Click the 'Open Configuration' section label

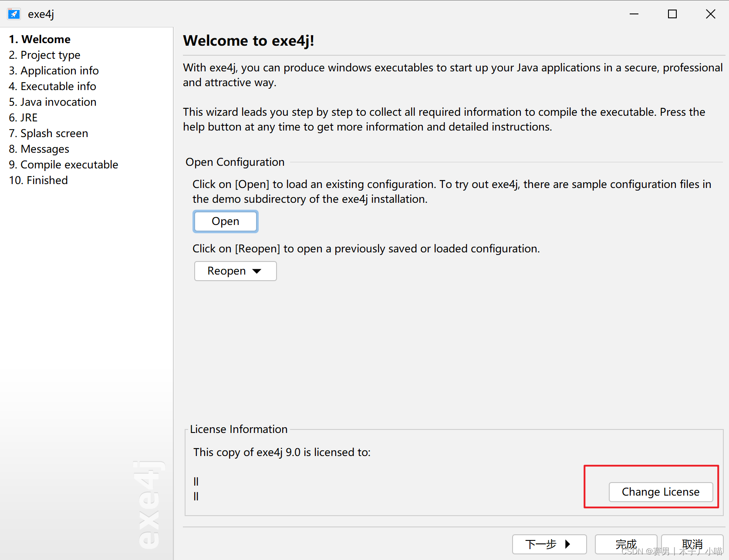235,162
